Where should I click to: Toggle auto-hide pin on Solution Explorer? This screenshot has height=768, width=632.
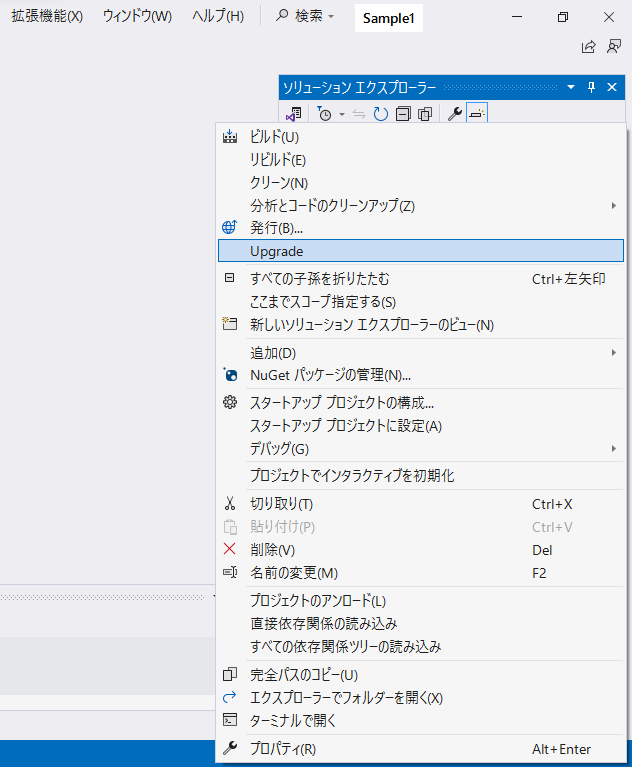tap(592, 87)
